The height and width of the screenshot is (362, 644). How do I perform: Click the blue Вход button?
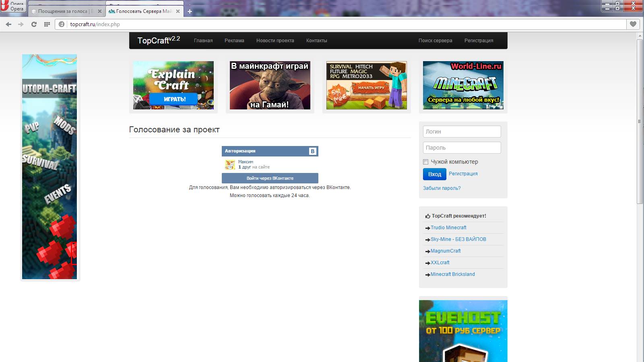(x=435, y=174)
